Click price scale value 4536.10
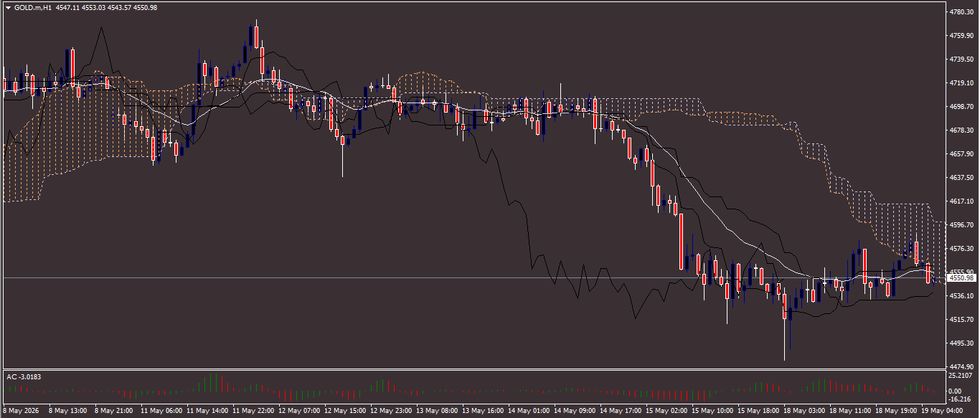This screenshot has width=980, height=418. coord(960,296)
